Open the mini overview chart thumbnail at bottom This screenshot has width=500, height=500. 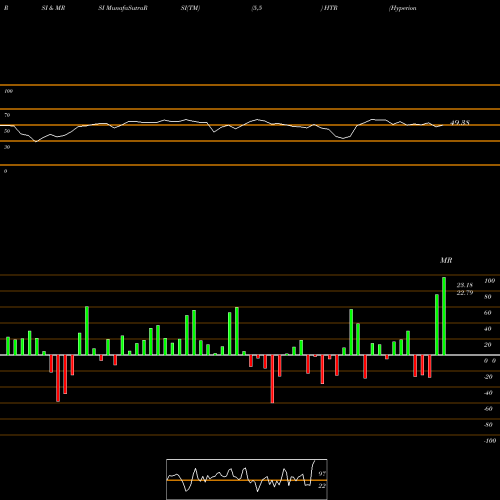(x=247, y=479)
